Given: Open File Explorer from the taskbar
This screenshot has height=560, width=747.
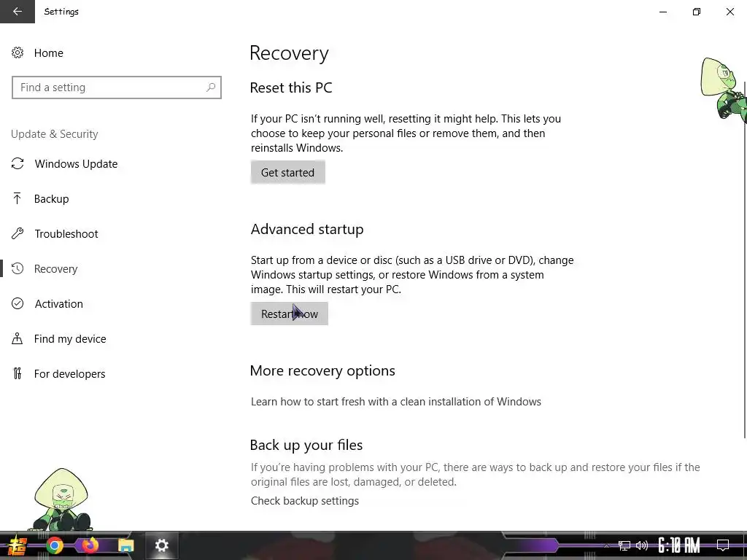Looking at the screenshot, I should tap(125, 545).
